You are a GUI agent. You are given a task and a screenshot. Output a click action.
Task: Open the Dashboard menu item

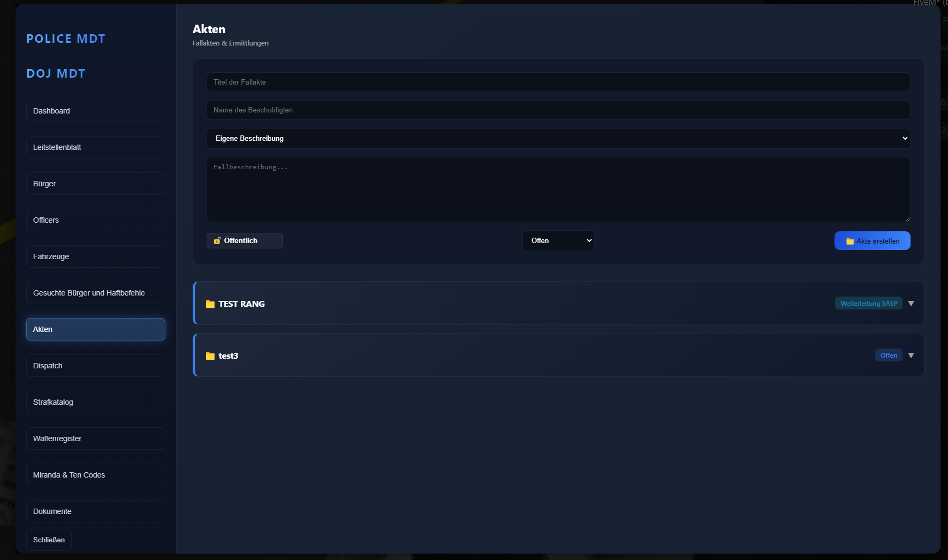[95, 111]
